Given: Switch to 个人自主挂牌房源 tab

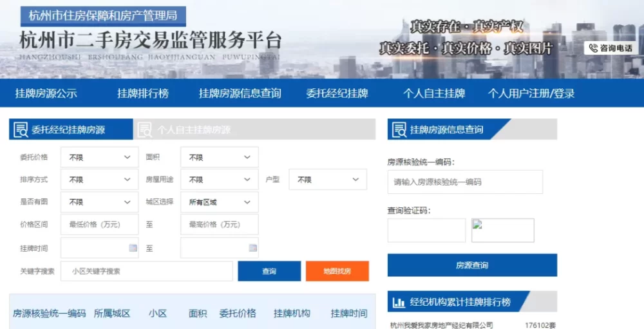Looking at the screenshot, I should tap(193, 129).
